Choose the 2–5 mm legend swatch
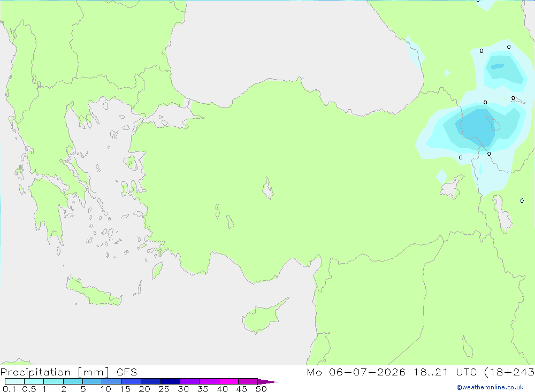Image resolution: width=535 pixels, height=392 pixels. [x=73, y=381]
